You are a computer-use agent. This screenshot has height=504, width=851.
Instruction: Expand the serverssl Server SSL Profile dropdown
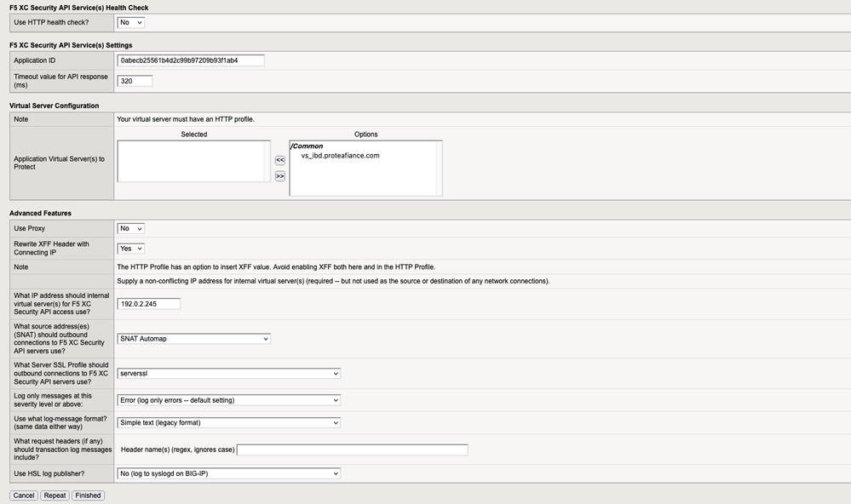[x=228, y=373]
